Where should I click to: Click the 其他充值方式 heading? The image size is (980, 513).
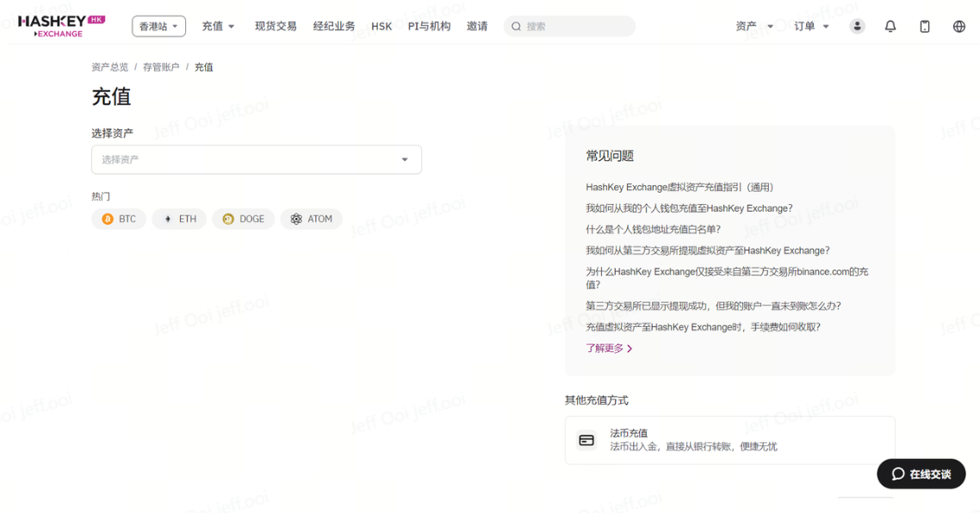click(597, 400)
